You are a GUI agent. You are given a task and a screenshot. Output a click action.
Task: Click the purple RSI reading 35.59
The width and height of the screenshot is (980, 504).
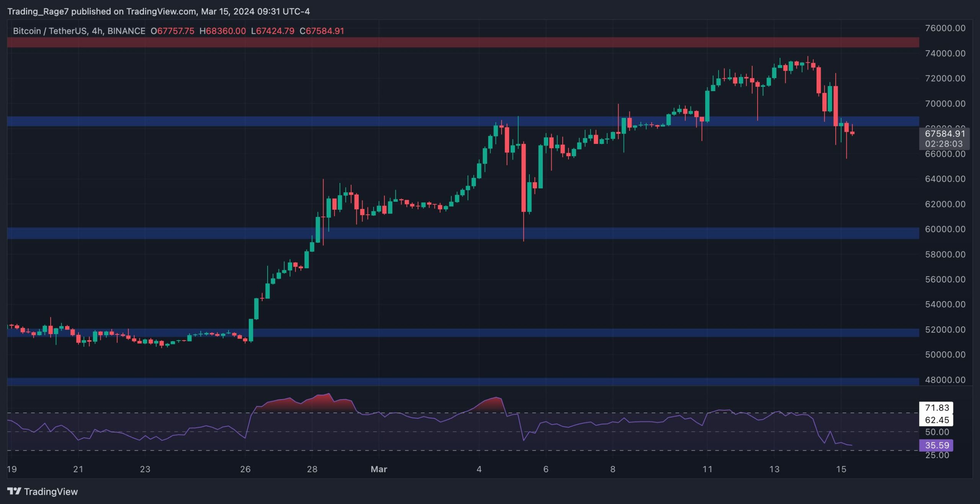point(936,445)
